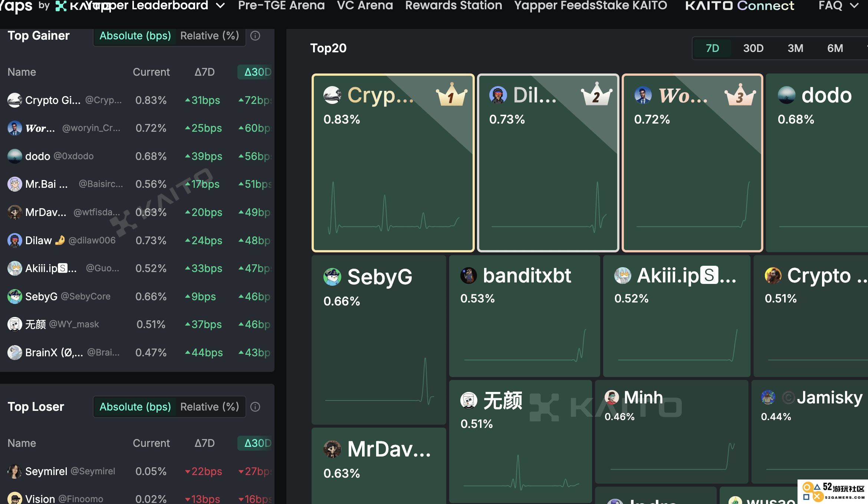Click avatar on the Minh card
Viewport: 868px width, 504px height.
click(612, 397)
